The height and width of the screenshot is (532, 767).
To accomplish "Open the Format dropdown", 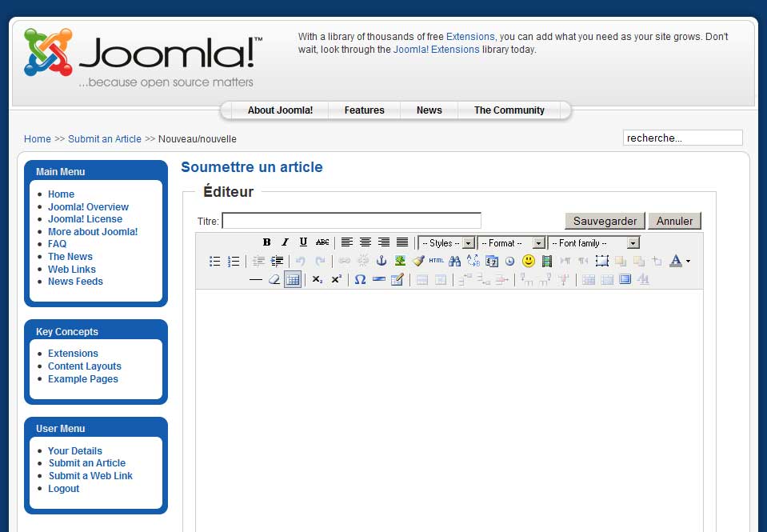I will coord(512,242).
